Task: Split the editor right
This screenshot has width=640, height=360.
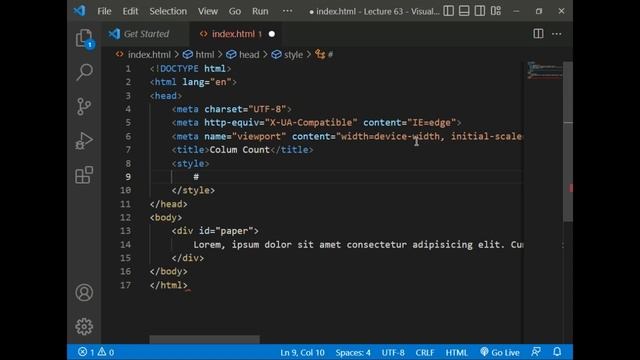Action: coord(538,34)
